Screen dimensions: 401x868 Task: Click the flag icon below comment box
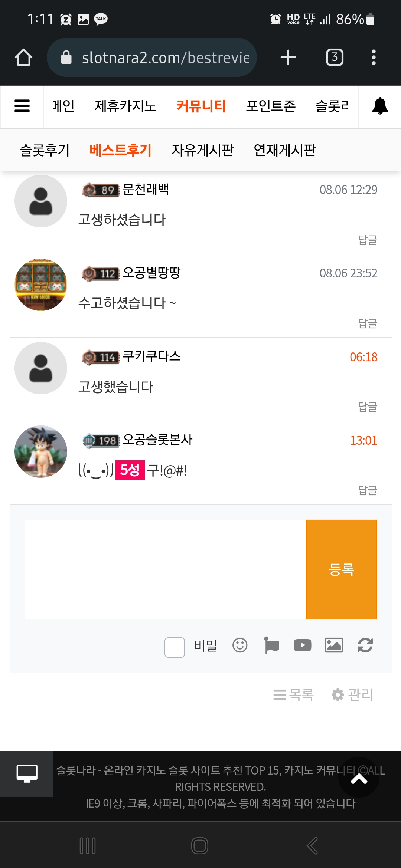271,645
